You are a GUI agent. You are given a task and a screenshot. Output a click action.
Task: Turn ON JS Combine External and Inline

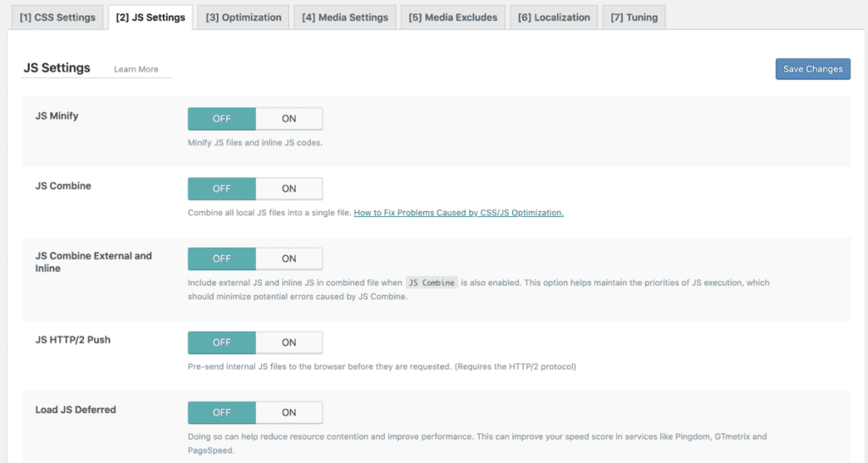point(289,259)
